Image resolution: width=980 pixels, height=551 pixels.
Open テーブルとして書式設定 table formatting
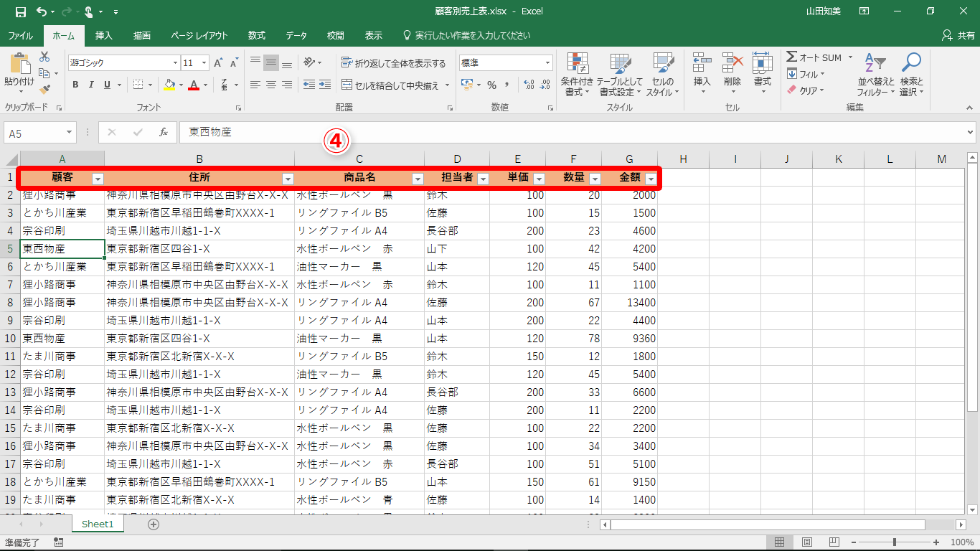(x=620, y=75)
